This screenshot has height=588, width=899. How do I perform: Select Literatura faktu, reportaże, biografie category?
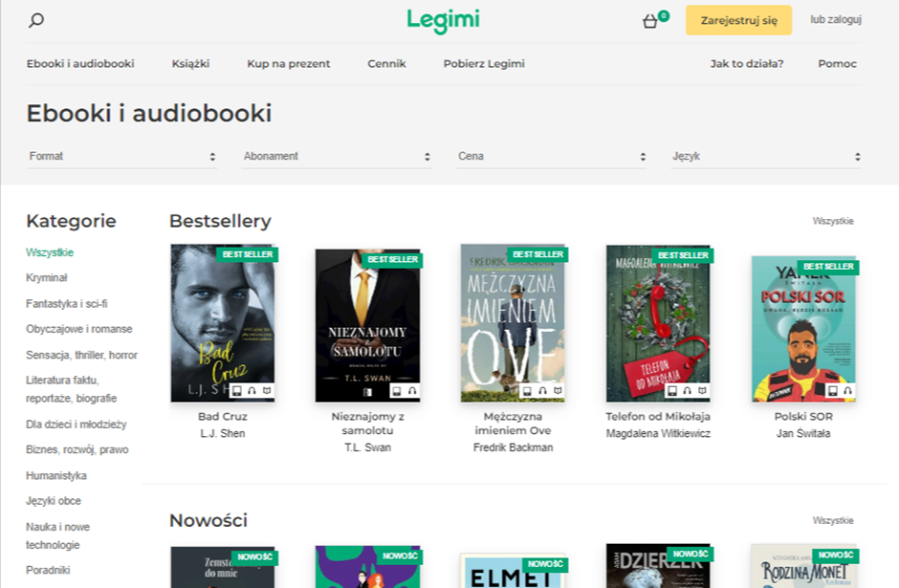click(x=71, y=389)
